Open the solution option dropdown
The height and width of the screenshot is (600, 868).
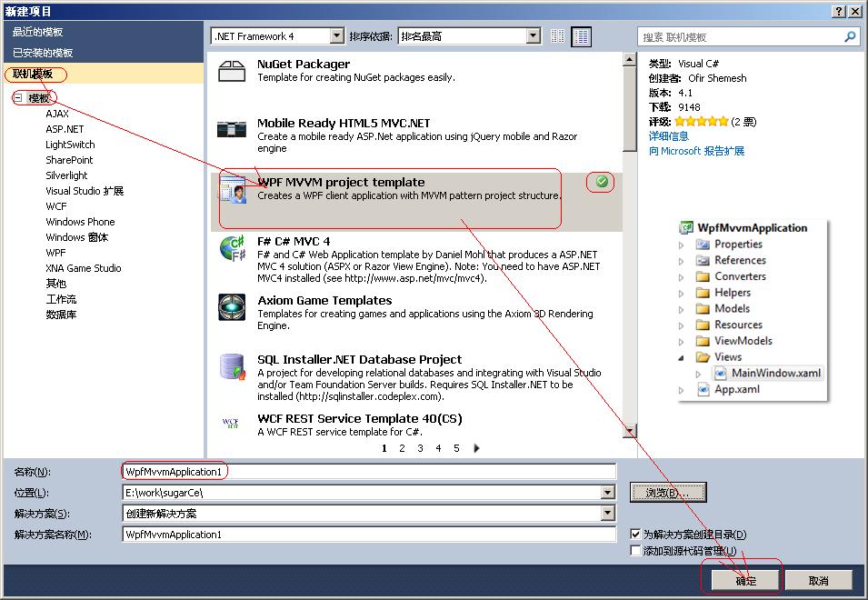click(x=608, y=514)
